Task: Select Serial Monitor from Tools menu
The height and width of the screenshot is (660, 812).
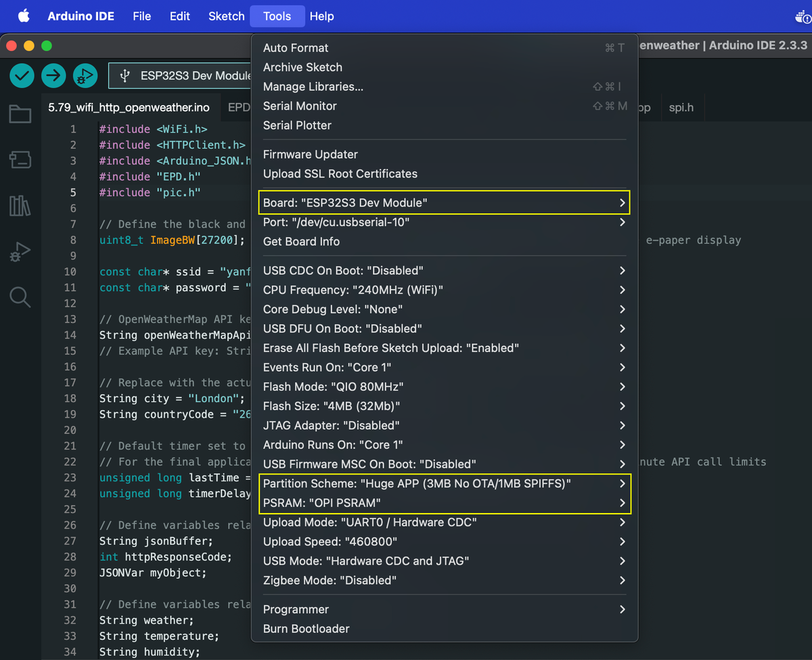Action: pos(300,106)
